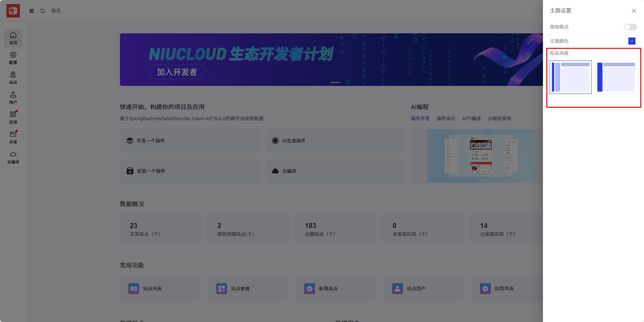Screen dimensions: 644x322
Task: Open the 开发 sidebar section
Action: pos(13,137)
